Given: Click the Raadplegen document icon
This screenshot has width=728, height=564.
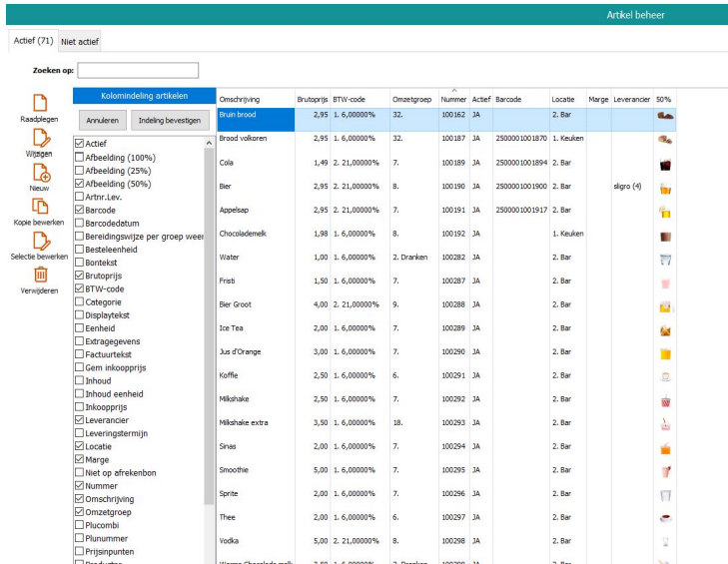Looking at the screenshot, I should tap(40, 103).
